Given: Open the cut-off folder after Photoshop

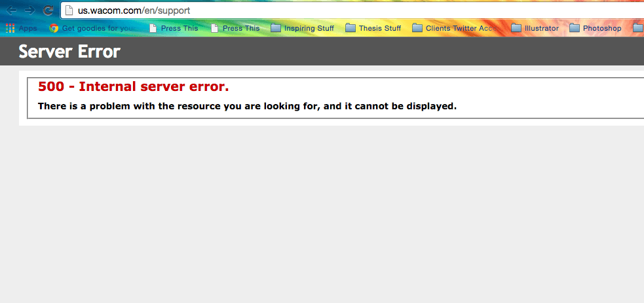Looking at the screenshot, I should tap(638, 28).
